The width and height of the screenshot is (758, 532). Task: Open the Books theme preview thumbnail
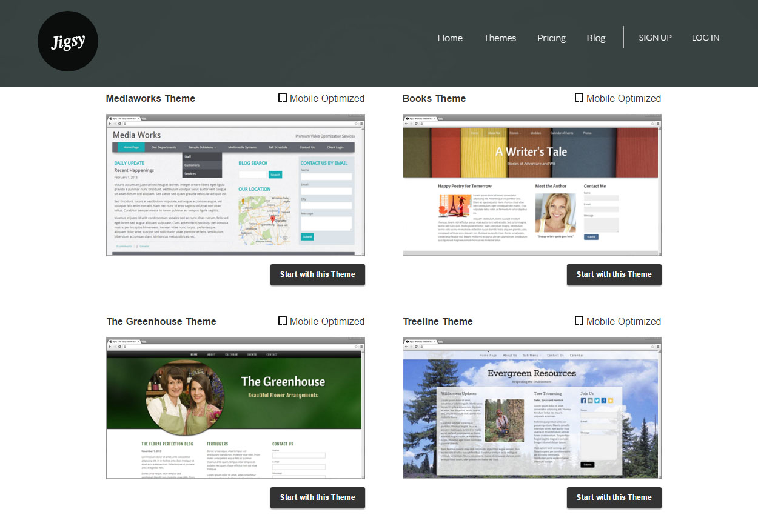pyautogui.click(x=532, y=185)
